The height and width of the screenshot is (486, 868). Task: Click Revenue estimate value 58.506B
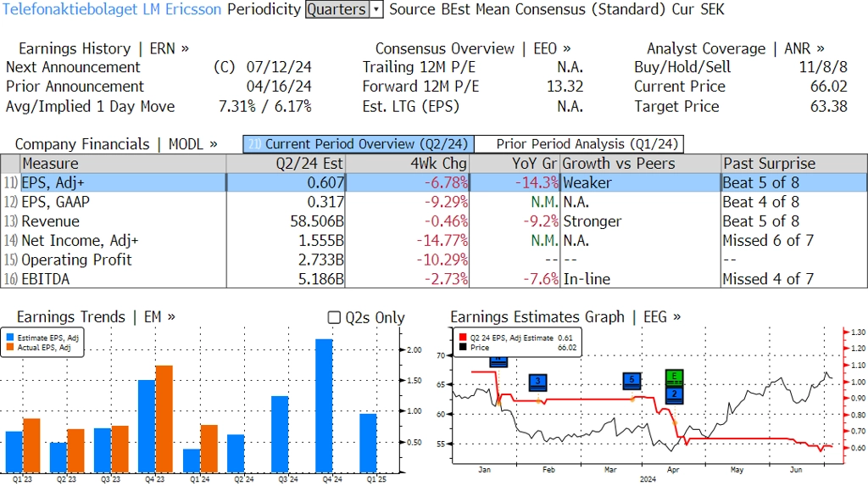[x=317, y=221]
